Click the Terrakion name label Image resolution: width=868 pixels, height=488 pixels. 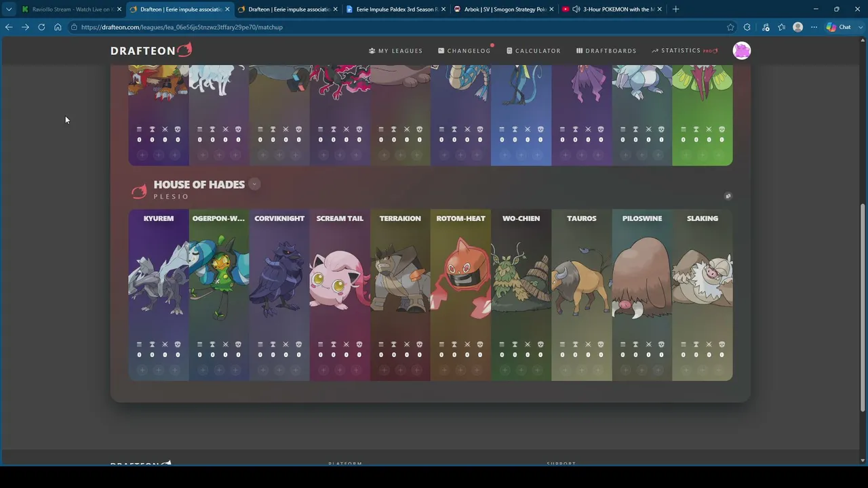[x=400, y=218]
